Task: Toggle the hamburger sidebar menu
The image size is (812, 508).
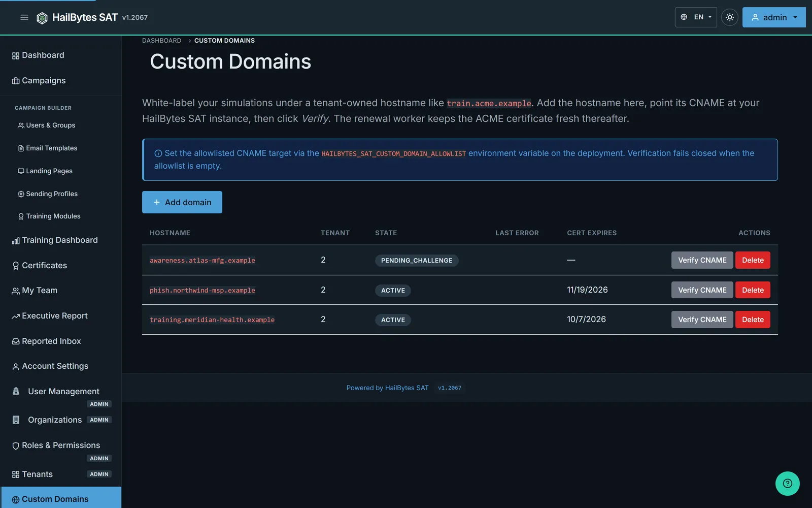Action: [24, 17]
